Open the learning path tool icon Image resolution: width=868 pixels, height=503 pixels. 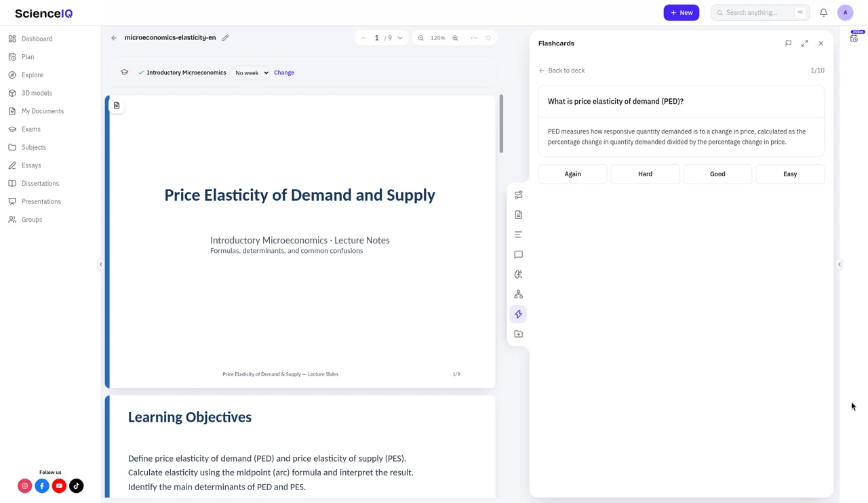(x=519, y=195)
